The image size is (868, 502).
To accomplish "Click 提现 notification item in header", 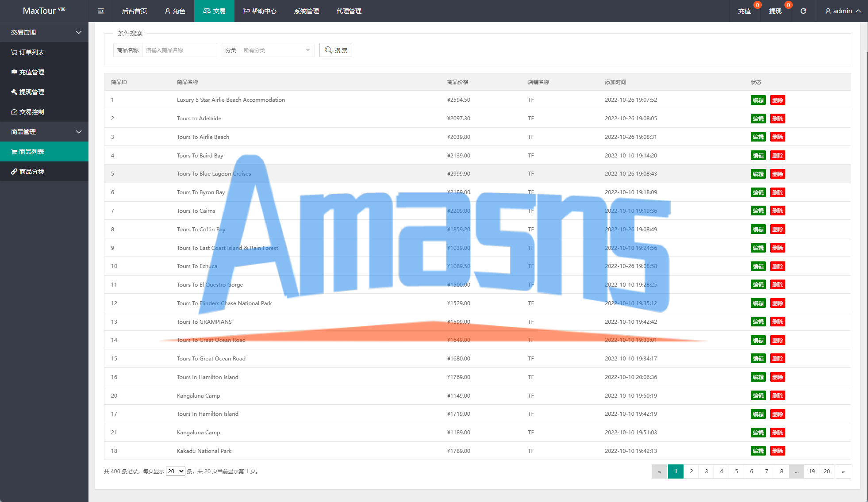I will point(775,11).
